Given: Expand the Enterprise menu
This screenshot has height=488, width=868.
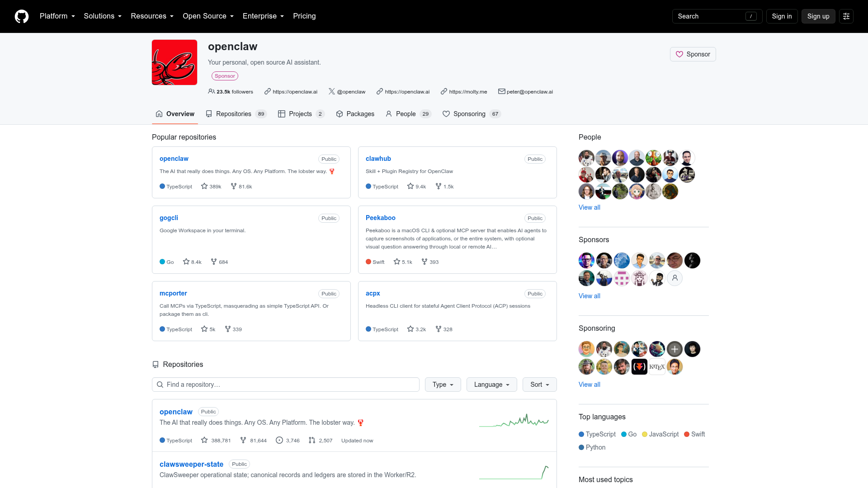Looking at the screenshot, I should [x=263, y=16].
